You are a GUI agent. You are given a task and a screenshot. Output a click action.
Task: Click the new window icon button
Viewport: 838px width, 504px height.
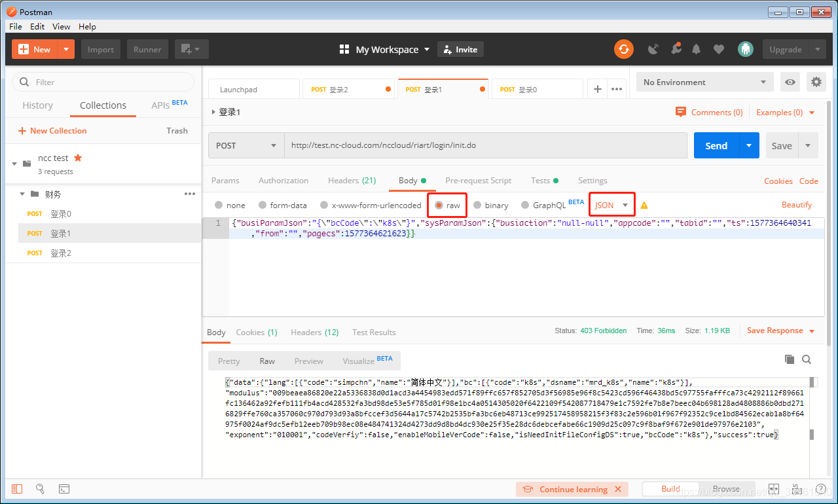pos(192,49)
